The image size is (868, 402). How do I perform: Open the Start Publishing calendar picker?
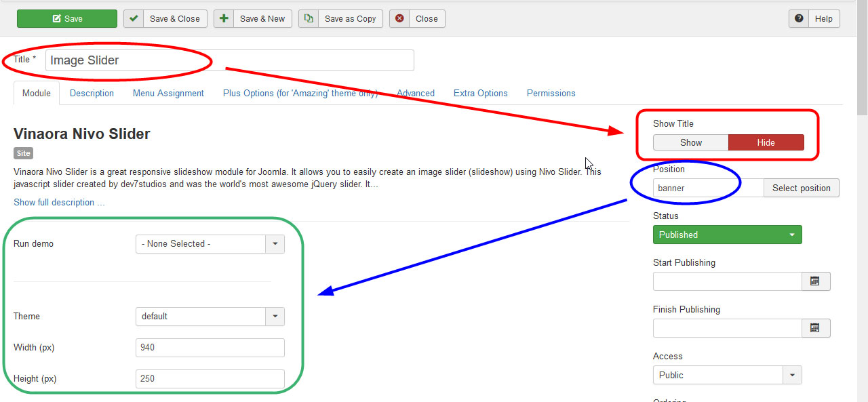pos(816,281)
